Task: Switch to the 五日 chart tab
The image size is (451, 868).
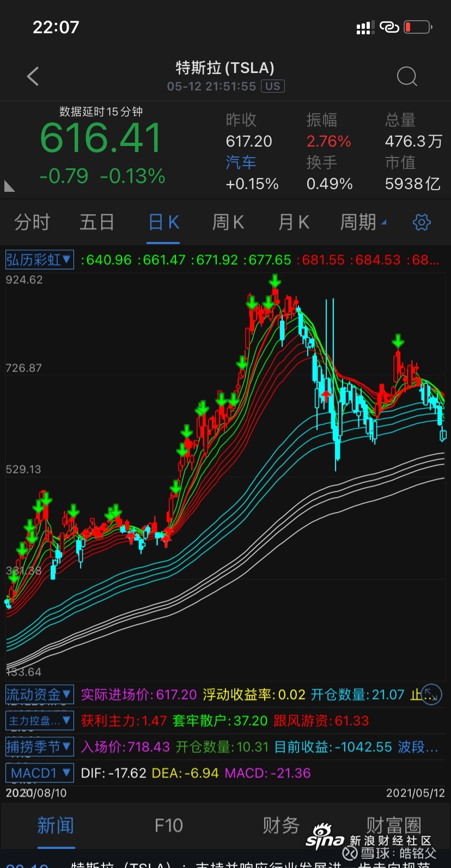Action: pos(97,222)
